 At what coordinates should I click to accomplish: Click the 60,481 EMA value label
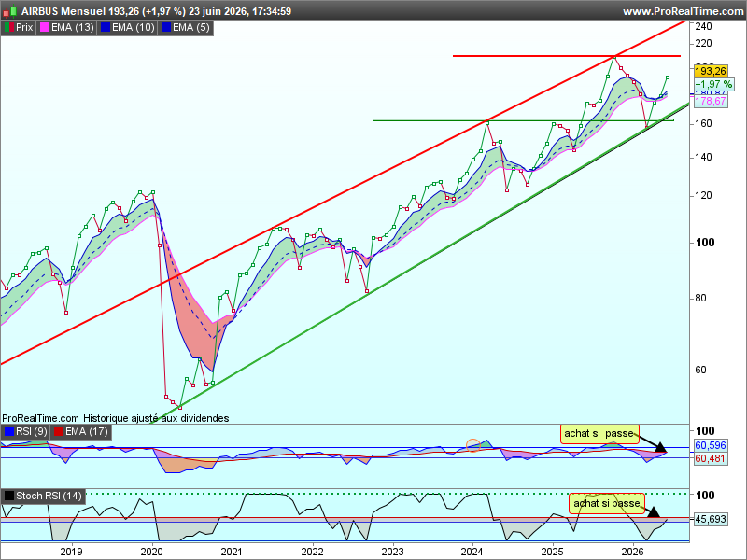tap(711, 458)
